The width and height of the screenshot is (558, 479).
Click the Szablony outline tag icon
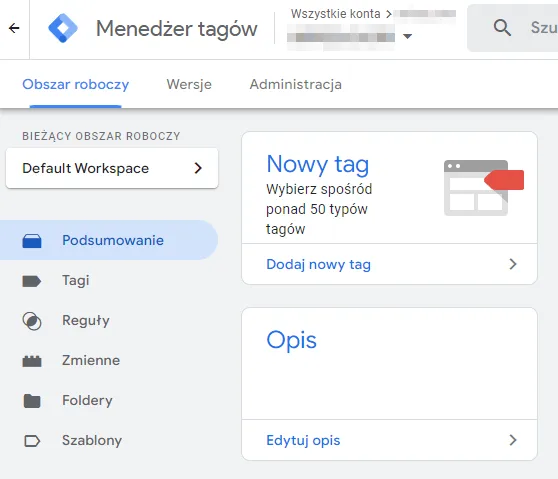pos(32,441)
